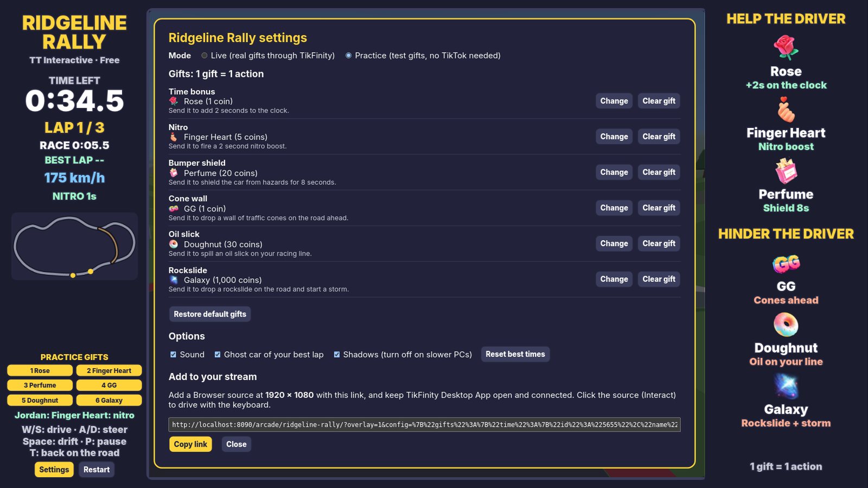Clear the Time bonus gift
The height and width of the screenshot is (488, 868).
coord(659,101)
